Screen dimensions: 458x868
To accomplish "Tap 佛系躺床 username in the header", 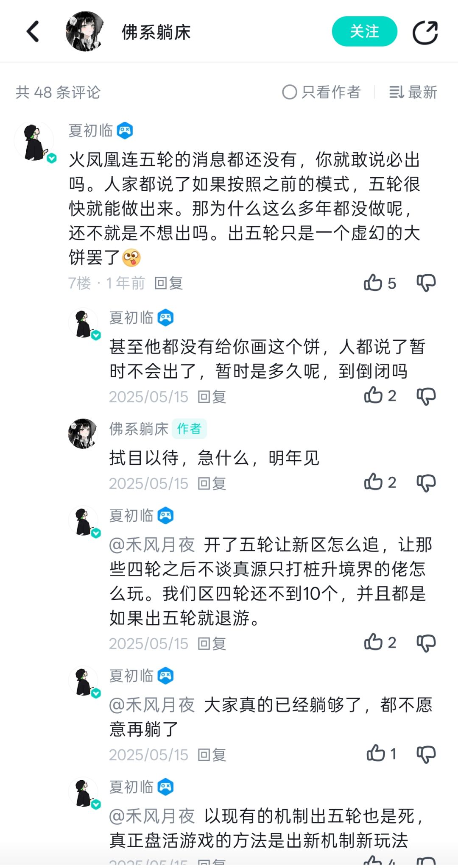I will (x=156, y=32).
